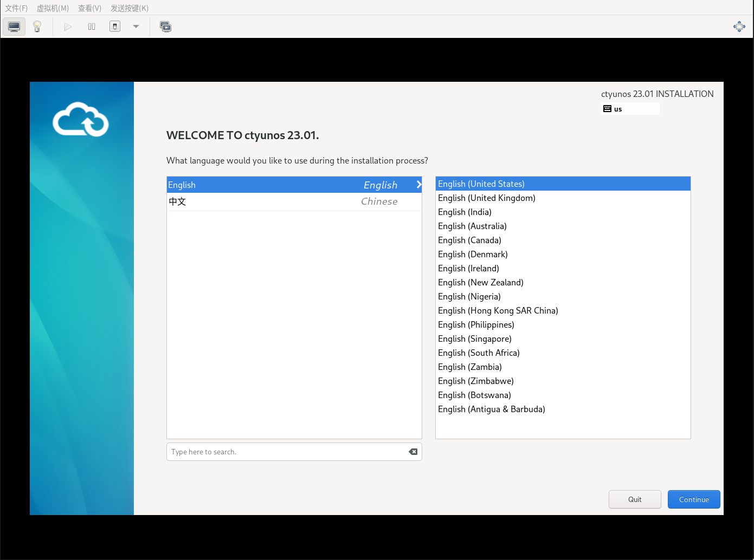
Task: Choose English (Zimbabwe) locale
Action: [x=563, y=381]
